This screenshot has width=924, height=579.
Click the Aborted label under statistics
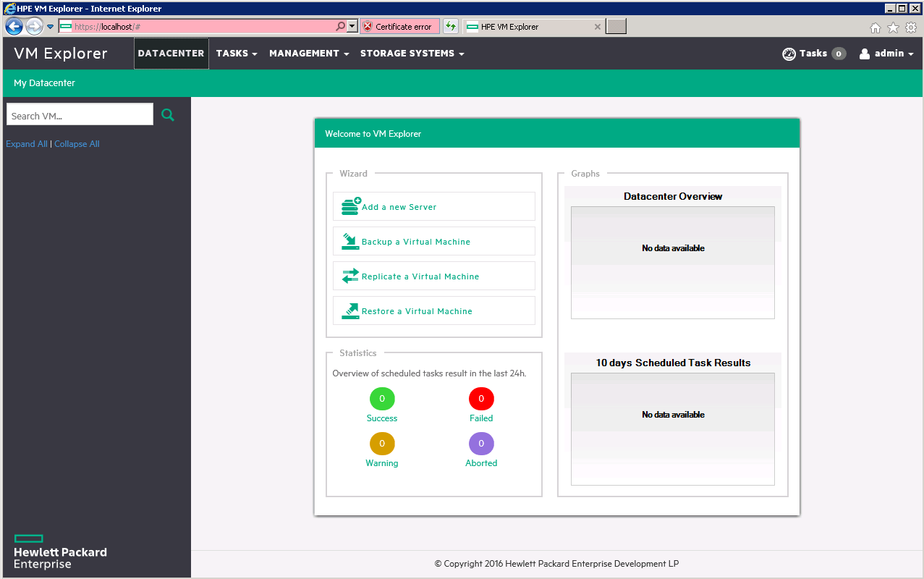[x=481, y=463]
